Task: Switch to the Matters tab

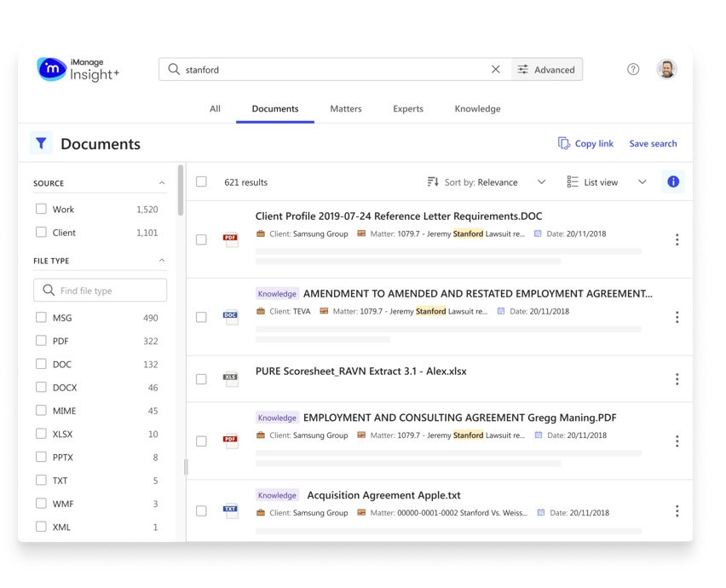Action: point(345,109)
